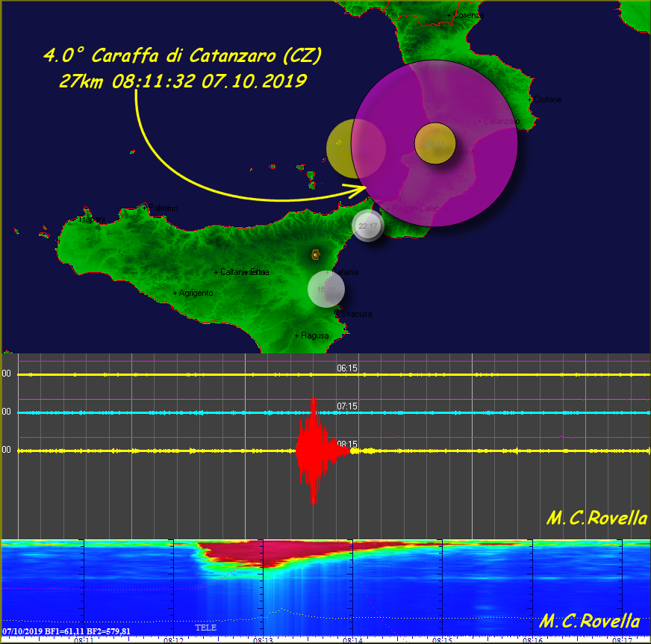Click the Crotone city label
Viewport: 651px width, 644px height.
tap(546, 99)
